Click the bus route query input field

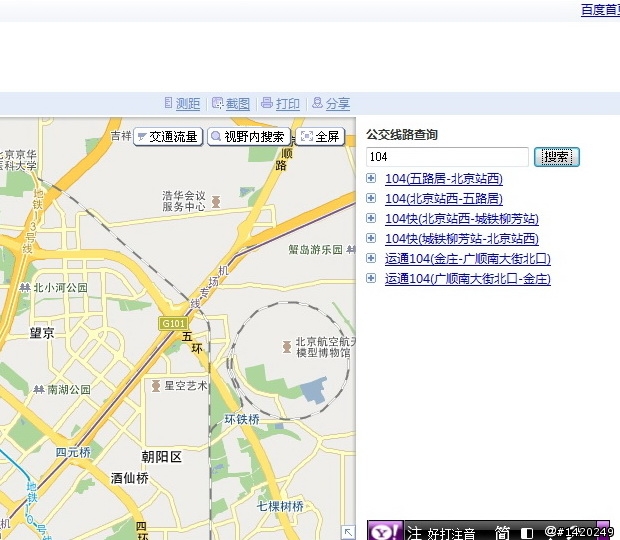[x=447, y=157]
